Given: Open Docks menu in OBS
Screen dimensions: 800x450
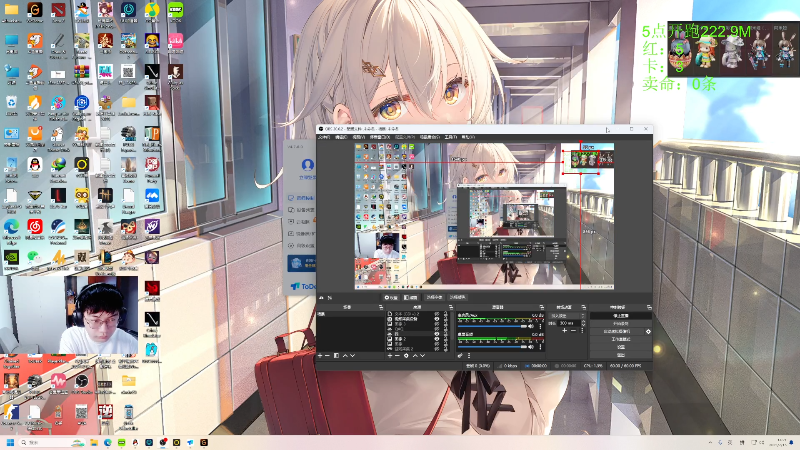Looking at the screenshot, I should click(x=379, y=137).
